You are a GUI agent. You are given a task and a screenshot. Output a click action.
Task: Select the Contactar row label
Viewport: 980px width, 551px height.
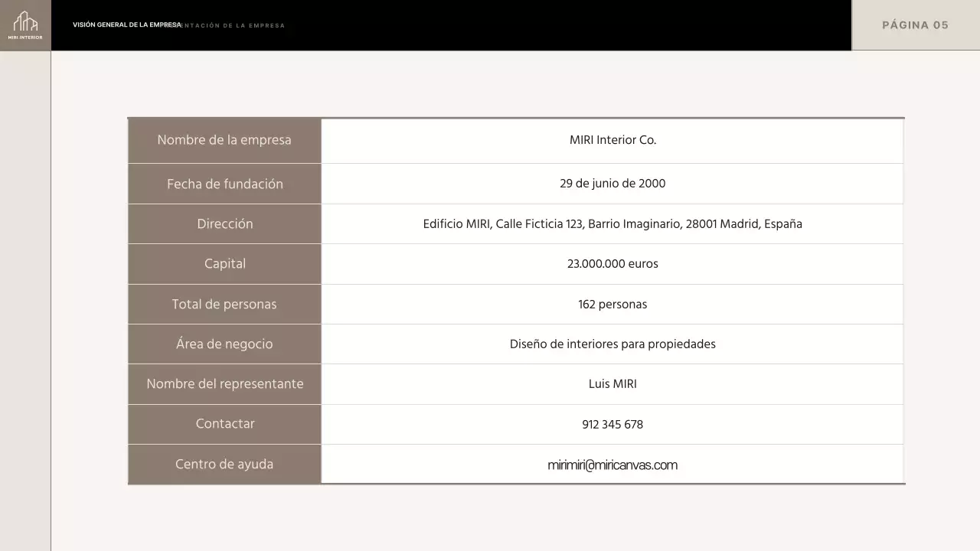(224, 424)
